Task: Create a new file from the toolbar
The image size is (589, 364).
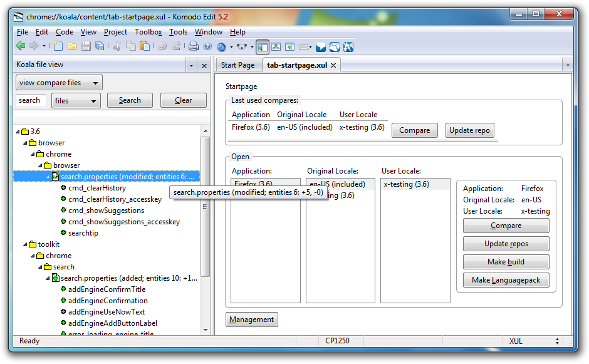Action: [58, 46]
